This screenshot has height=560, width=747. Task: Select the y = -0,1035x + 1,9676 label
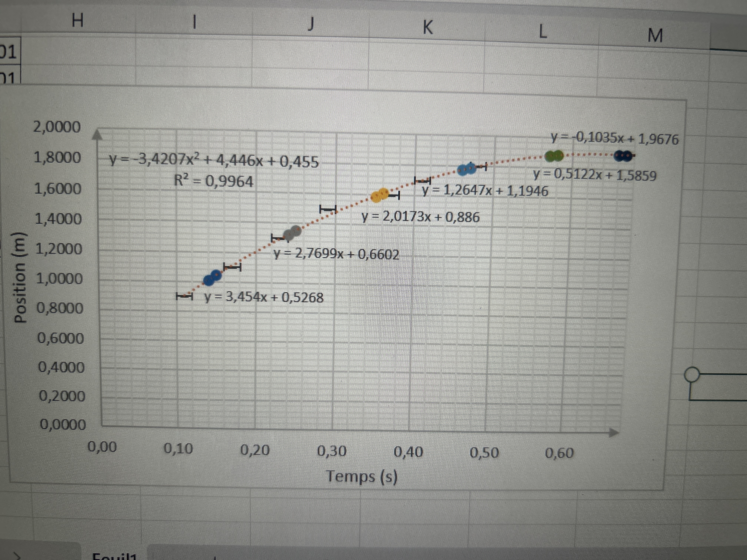coord(615,138)
